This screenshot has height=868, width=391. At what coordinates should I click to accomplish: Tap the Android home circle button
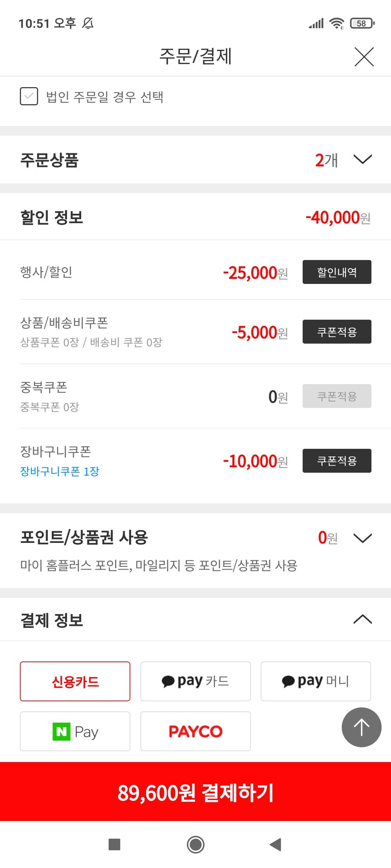pos(195,844)
